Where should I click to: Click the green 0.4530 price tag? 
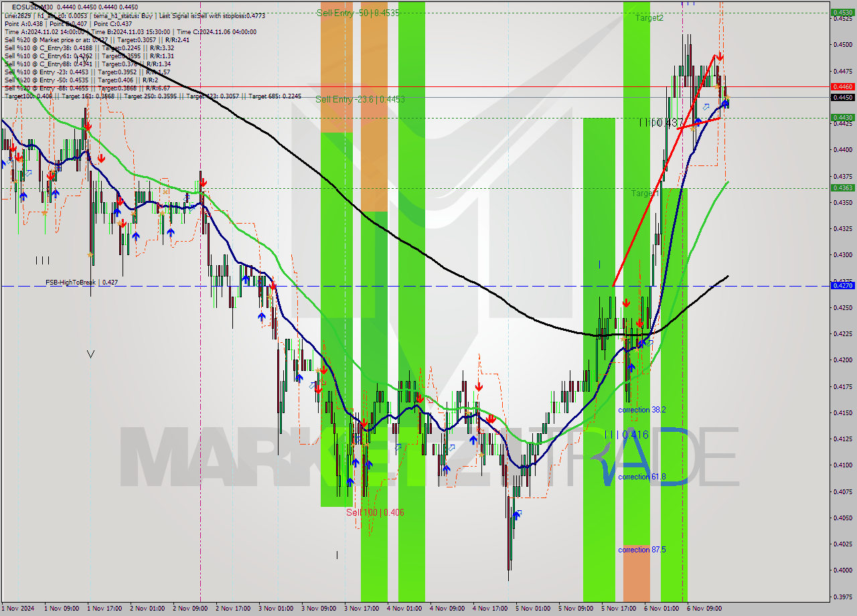842,12
